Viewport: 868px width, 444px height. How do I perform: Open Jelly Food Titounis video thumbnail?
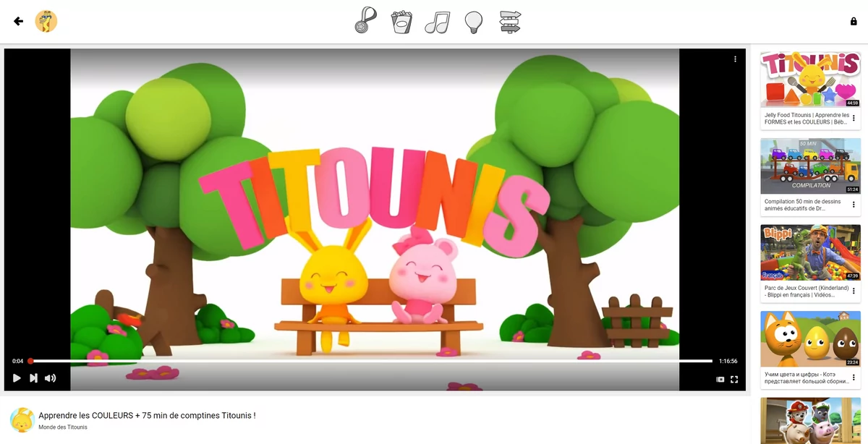810,80
